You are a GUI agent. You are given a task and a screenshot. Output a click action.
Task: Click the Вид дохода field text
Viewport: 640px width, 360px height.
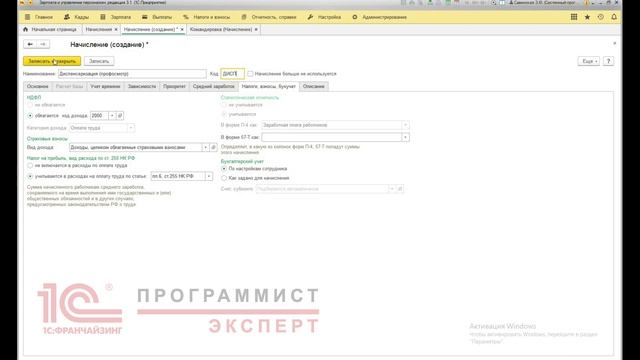[135, 147]
